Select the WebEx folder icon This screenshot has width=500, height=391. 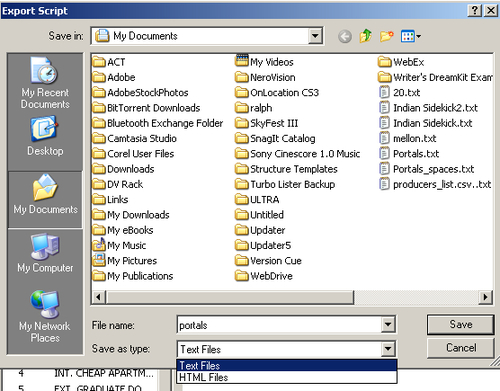pos(385,62)
